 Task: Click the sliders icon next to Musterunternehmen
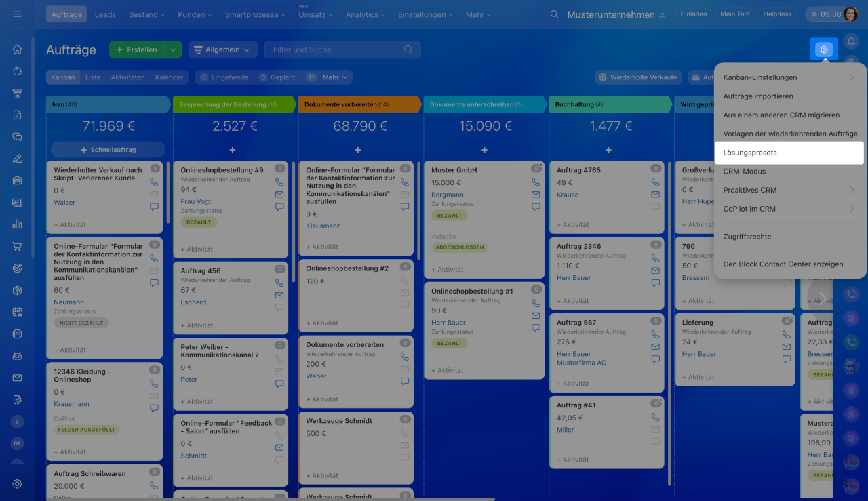[662, 14]
